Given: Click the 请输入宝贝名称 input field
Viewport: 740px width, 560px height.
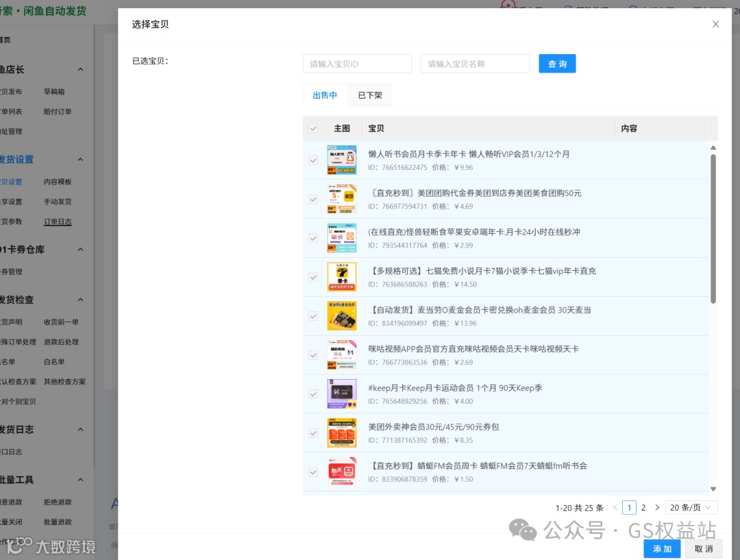Looking at the screenshot, I should (x=475, y=64).
